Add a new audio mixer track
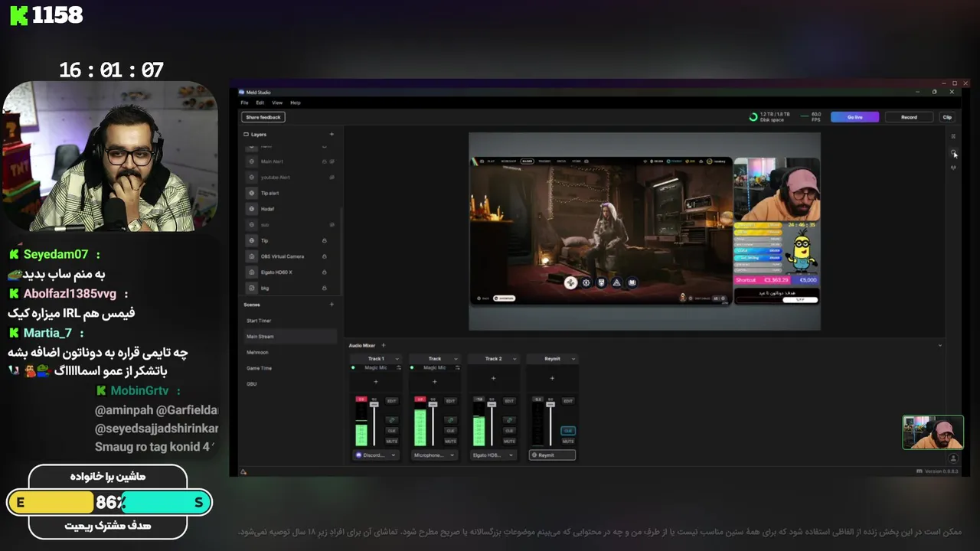This screenshot has height=551, width=980. [x=383, y=345]
